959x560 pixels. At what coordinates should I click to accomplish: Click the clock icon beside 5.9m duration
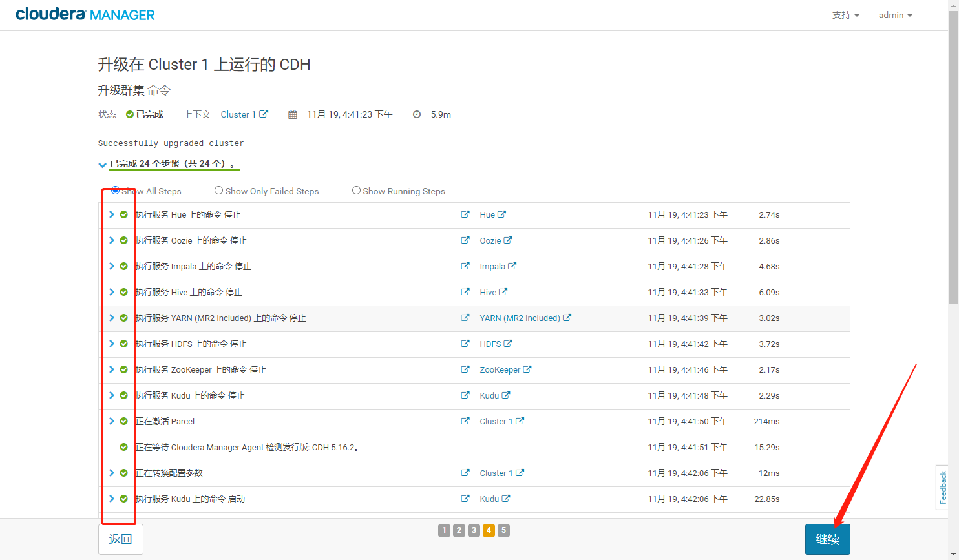pyautogui.click(x=417, y=114)
